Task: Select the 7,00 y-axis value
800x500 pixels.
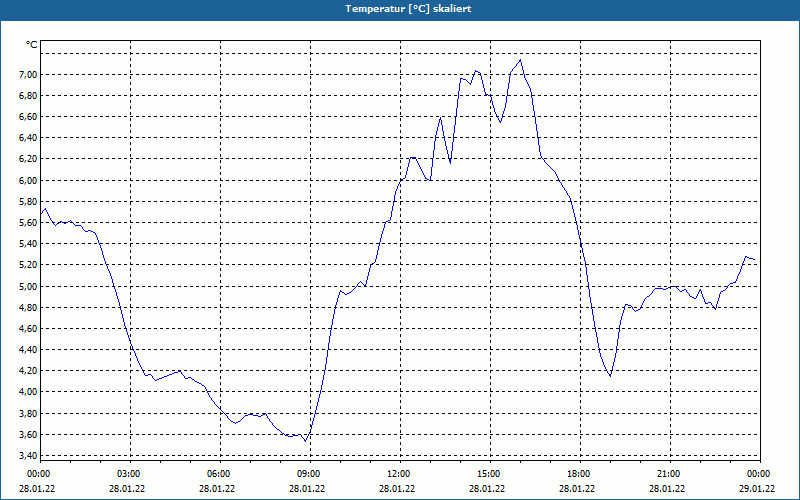Action: click(28, 75)
